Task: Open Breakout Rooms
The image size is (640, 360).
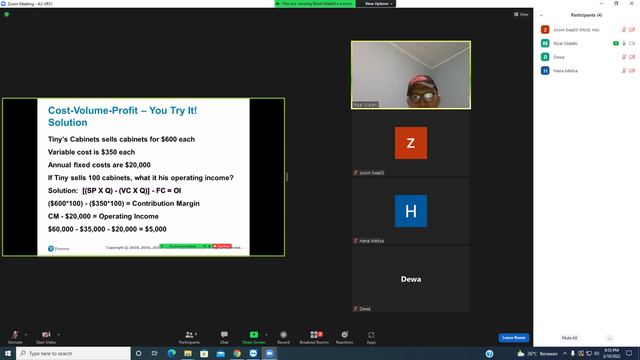Action: coord(314,337)
